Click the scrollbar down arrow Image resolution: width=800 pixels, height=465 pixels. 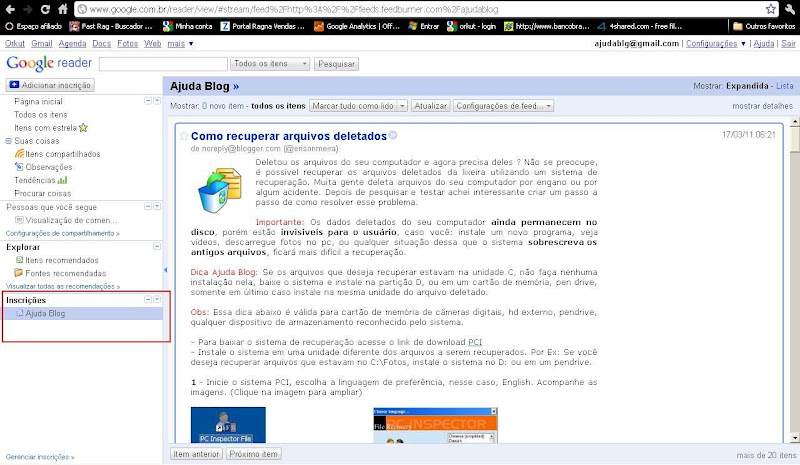[794, 438]
